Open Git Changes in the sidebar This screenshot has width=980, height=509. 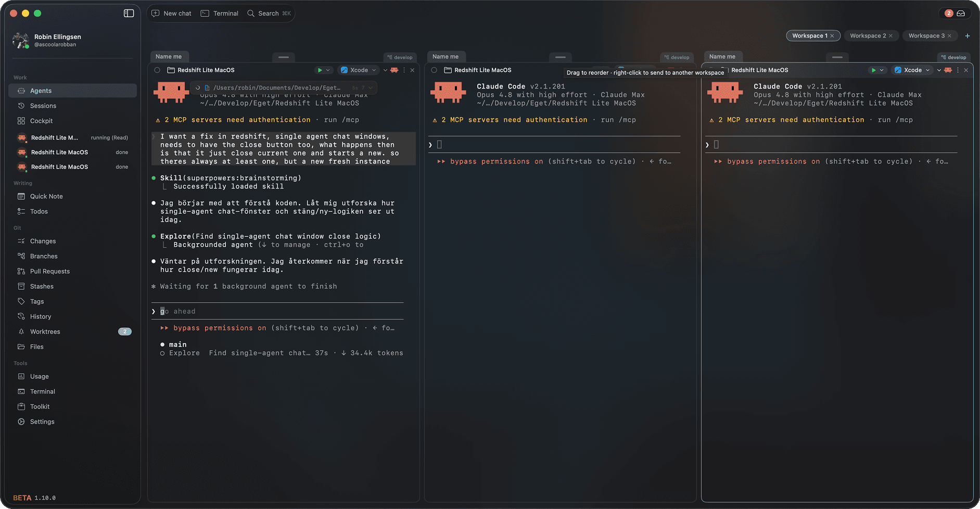point(73,241)
